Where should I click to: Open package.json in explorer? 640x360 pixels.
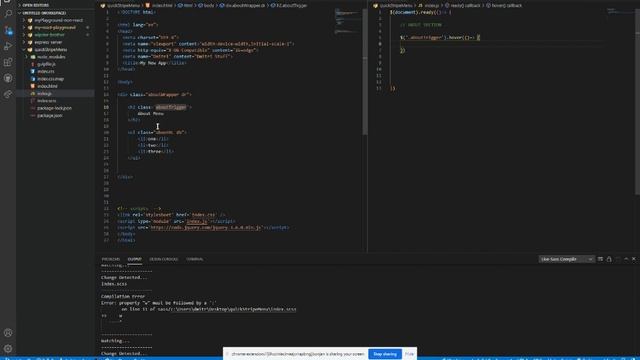click(49, 116)
